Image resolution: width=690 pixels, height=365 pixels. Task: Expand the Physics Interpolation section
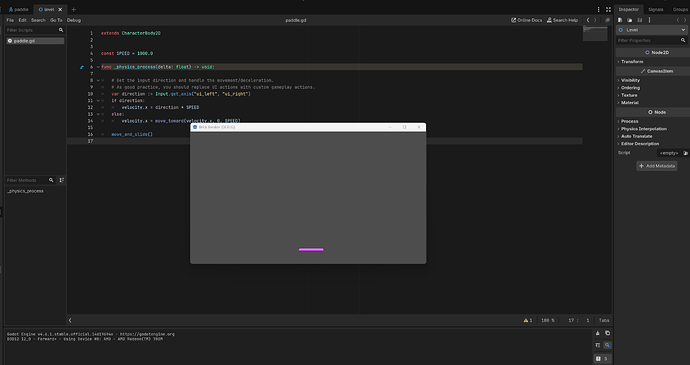point(643,129)
